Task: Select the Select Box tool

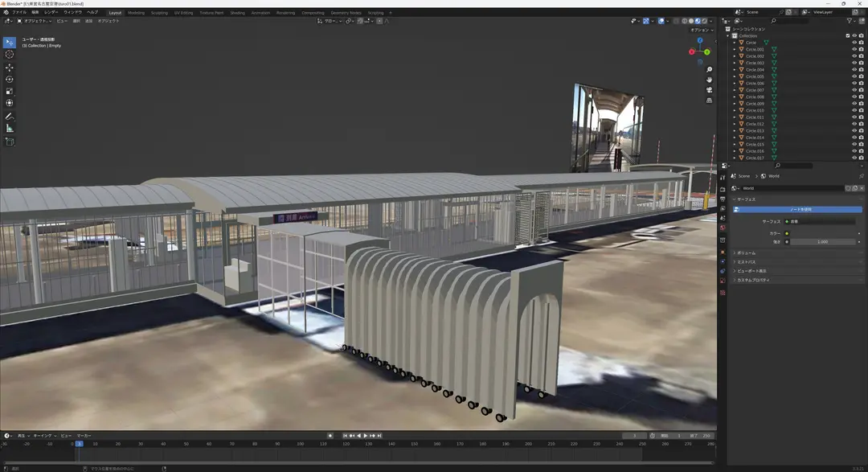Action: click(x=10, y=43)
